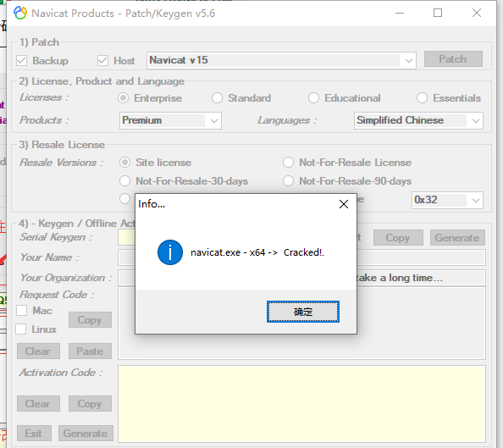The height and width of the screenshot is (448, 503).
Task: Click the '3) Resale License' heading
Action: 62,145
